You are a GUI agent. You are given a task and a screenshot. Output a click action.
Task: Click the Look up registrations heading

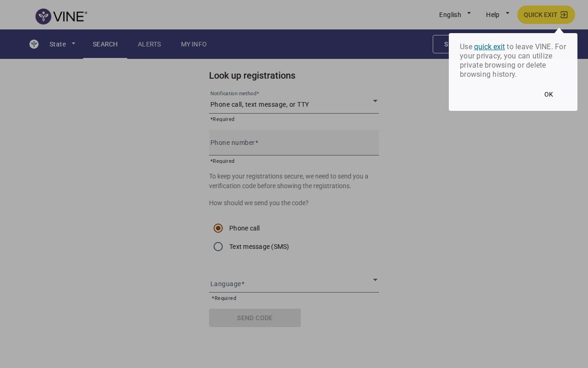pos(252,75)
